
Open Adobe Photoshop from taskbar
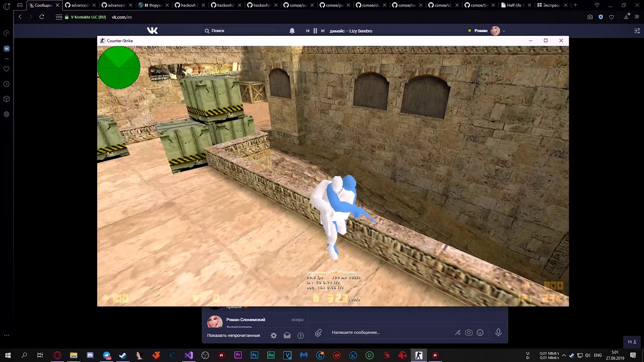click(x=255, y=355)
